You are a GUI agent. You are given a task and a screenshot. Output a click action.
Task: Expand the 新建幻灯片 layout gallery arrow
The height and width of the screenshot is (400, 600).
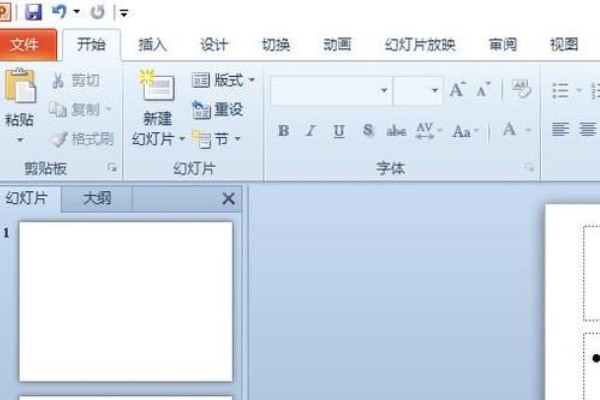coord(182,139)
